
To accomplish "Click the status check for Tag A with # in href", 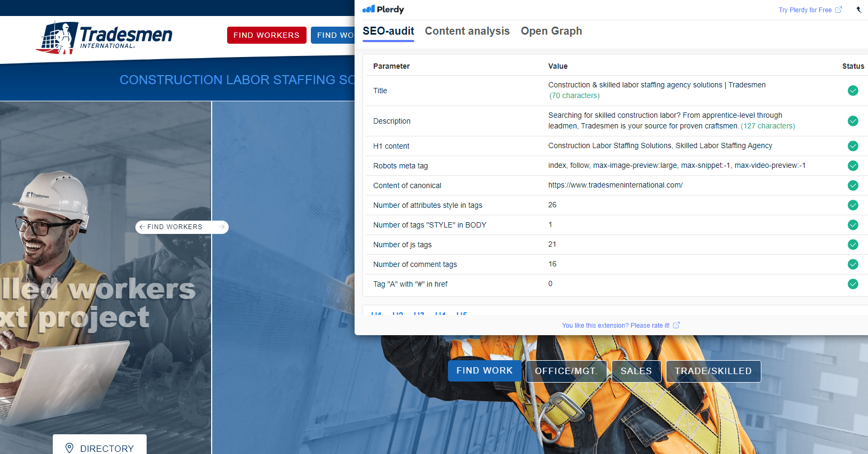I will (853, 284).
